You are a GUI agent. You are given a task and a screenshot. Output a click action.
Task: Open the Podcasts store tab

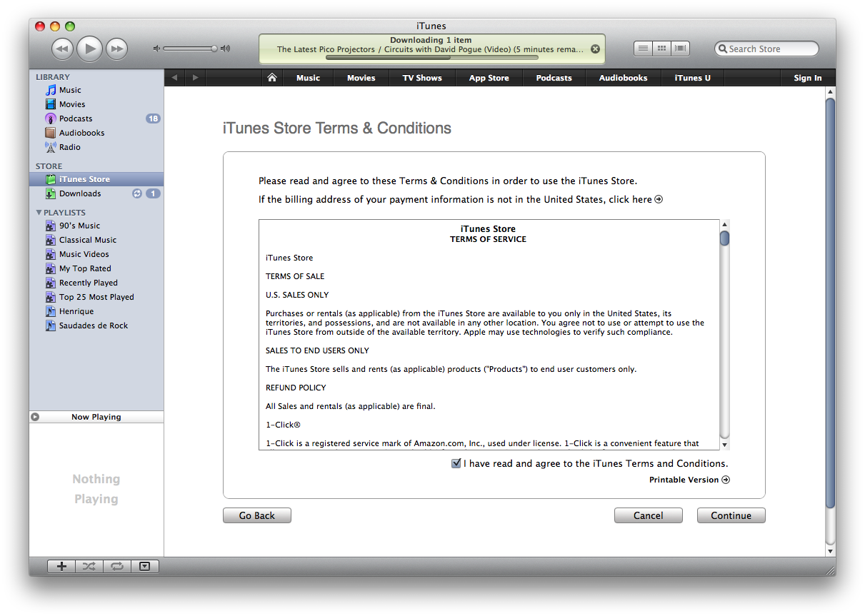(x=554, y=78)
